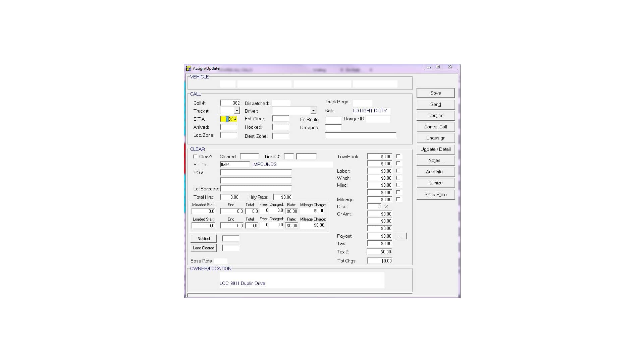The height and width of the screenshot is (362, 644).
Task: Click the Confirm button
Action: tap(435, 116)
